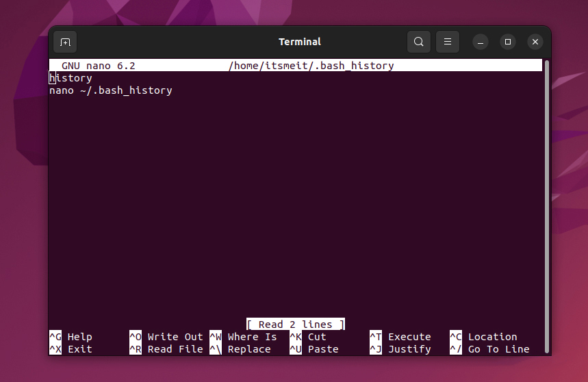Screen dimensions: 588x382
Task: Select the ^O Write Out shortcut
Action: 166,337
